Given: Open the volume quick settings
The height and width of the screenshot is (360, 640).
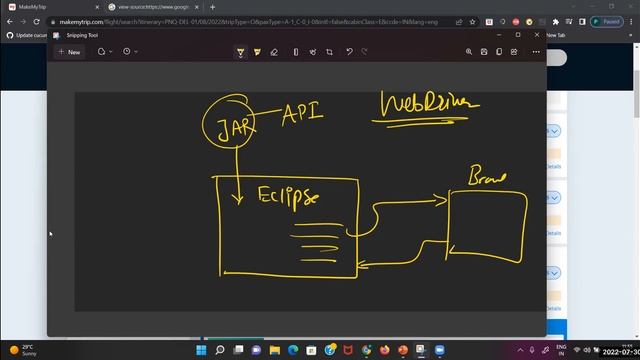Looking at the screenshot, I should 587,350.
